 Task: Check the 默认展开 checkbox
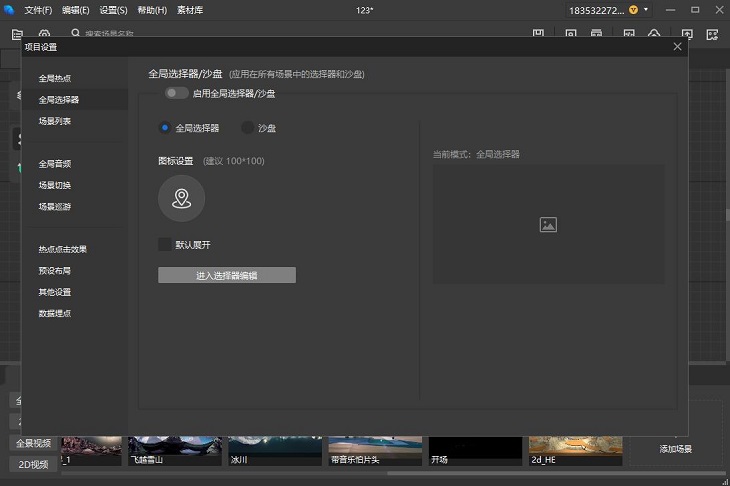165,244
